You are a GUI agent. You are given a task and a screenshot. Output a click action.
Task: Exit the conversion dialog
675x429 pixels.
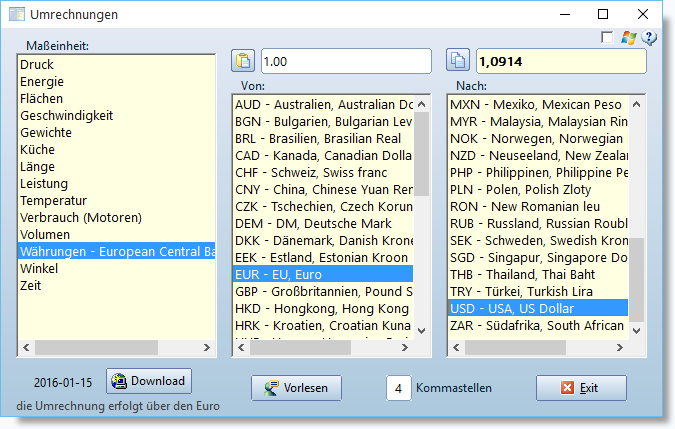pyautogui.click(x=581, y=388)
